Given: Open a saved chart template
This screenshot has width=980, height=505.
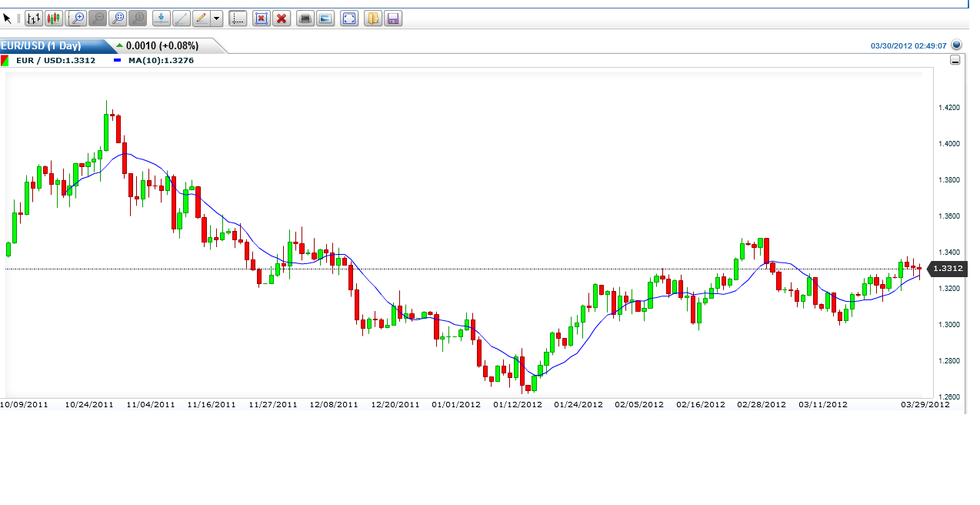Looking at the screenshot, I should [x=373, y=18].
